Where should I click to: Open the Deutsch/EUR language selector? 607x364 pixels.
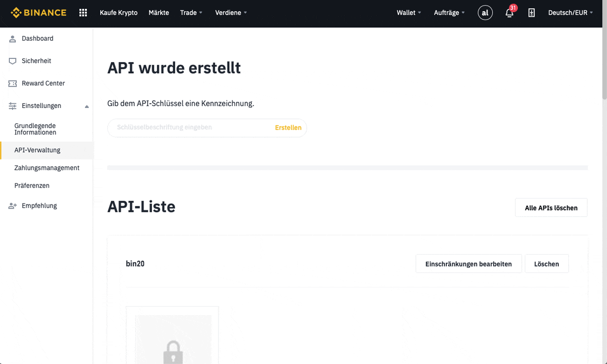coord(570,13)
